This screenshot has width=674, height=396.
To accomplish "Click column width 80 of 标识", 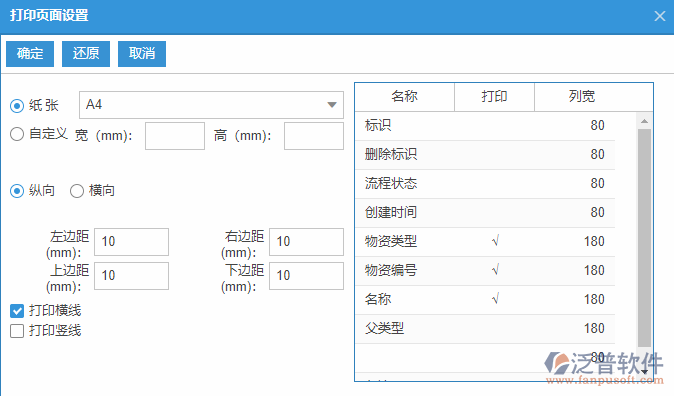I will (x=597, y=126).
